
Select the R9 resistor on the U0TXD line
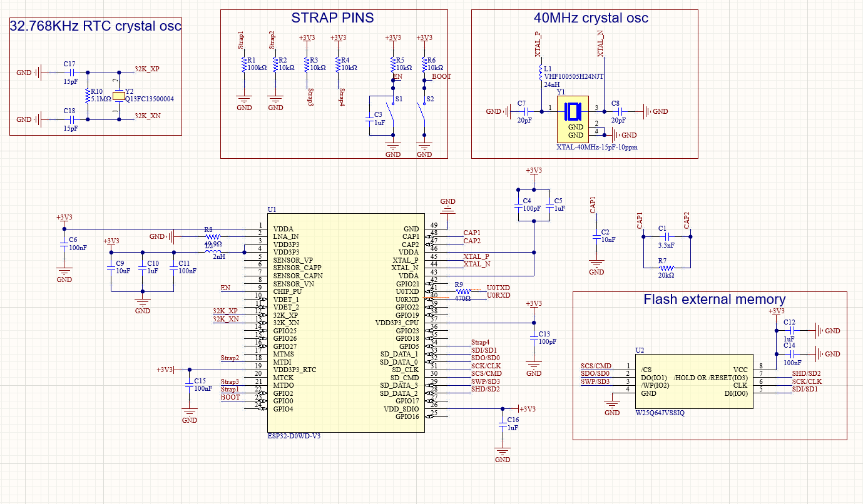[x=462, y=291]
